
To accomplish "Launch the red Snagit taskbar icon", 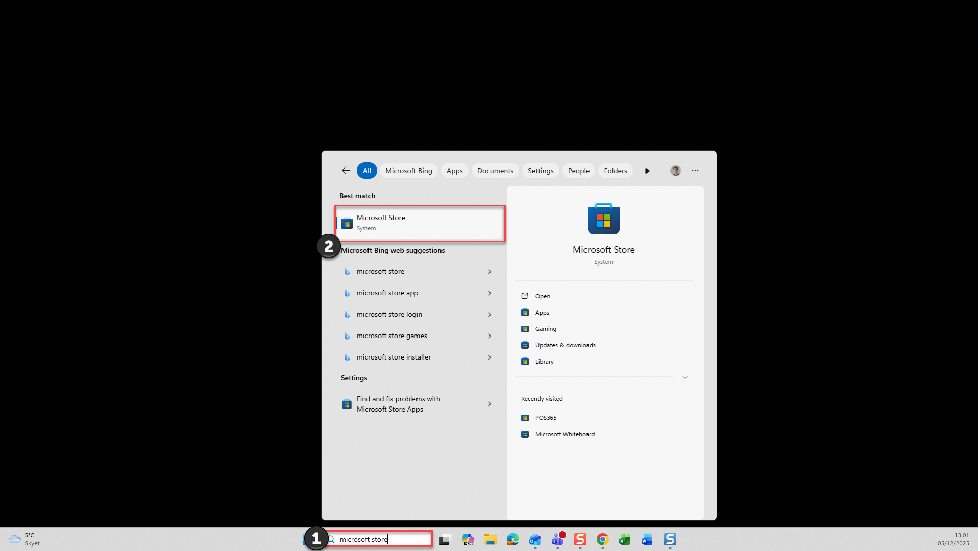I will tap(580, 539).
